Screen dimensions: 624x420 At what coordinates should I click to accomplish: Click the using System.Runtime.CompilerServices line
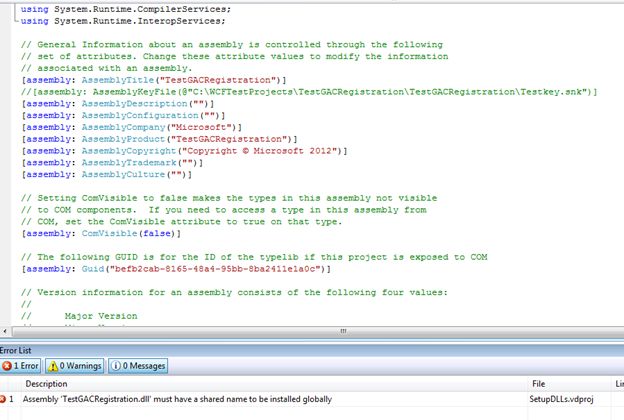[126, 9]
